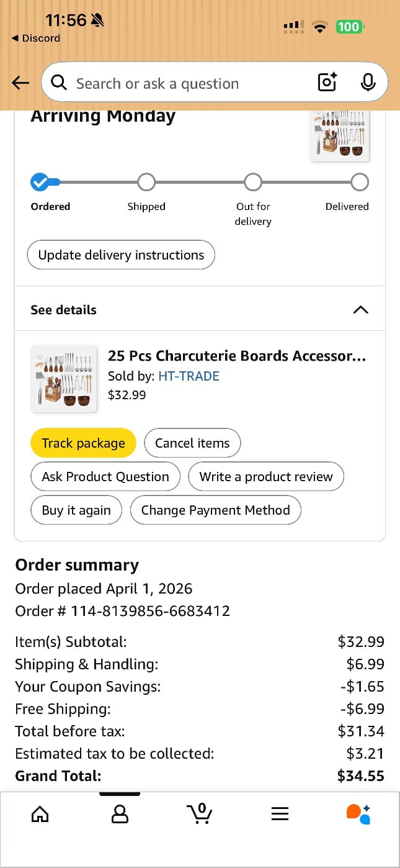Go to the Home tab icon

[40, 813]
